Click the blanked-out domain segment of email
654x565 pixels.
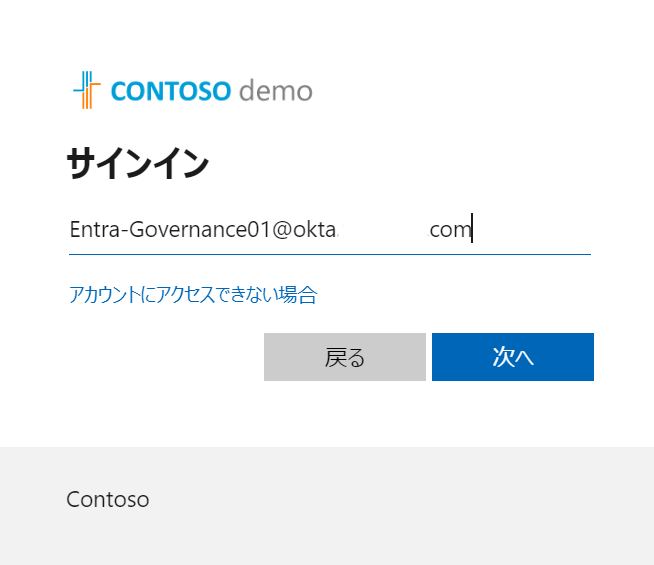(x=383, y=230)
